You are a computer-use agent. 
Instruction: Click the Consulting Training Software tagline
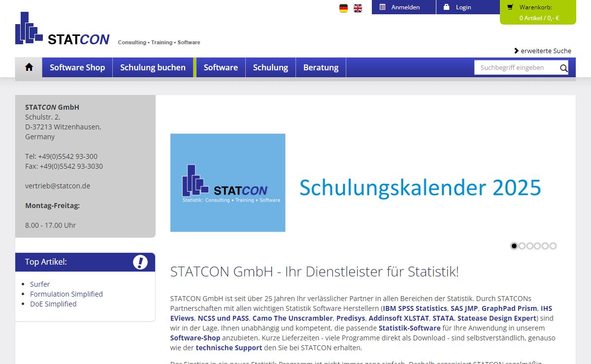pos(159,42)
